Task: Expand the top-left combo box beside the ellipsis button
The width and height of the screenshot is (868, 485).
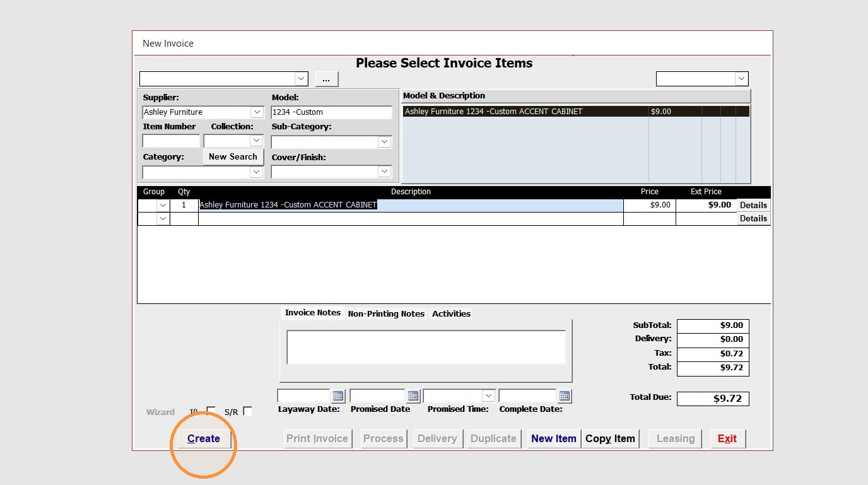Action: click(x=302, y=79)
